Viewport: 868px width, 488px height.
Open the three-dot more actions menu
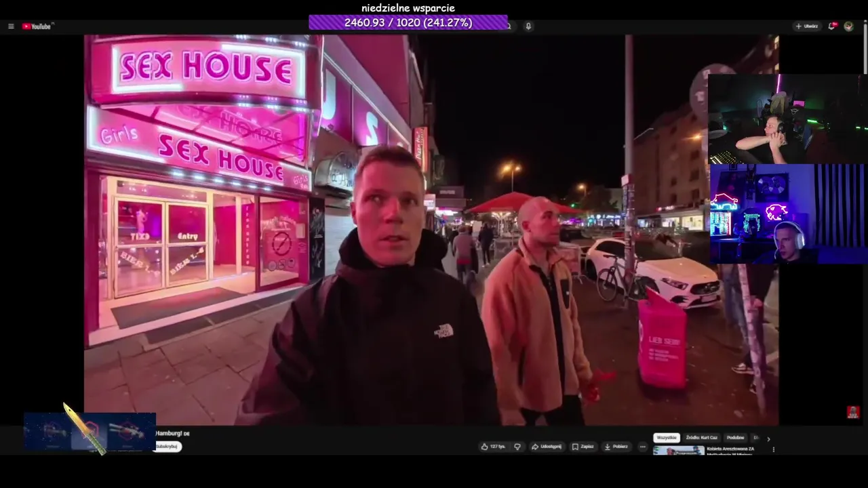(x=642, y=447)
